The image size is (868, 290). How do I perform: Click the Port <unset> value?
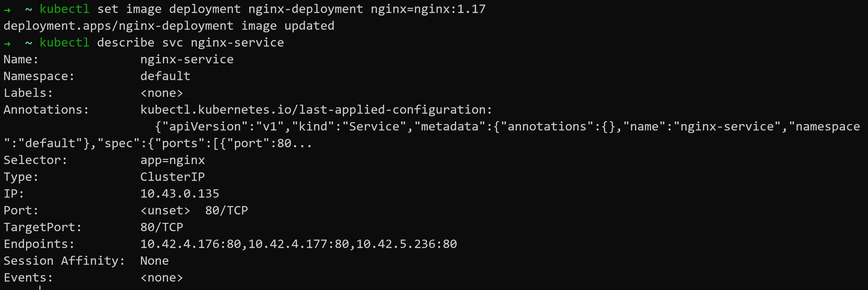pyautogui.click(x=165, y=211)
